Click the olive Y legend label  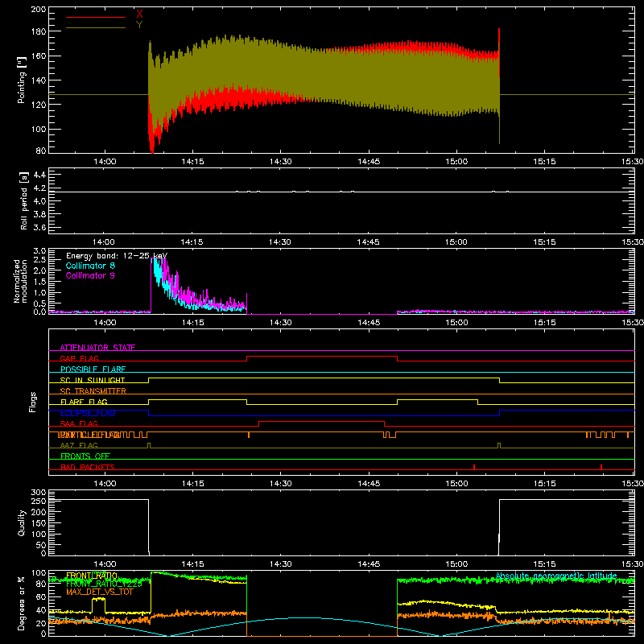click(139, 25)
